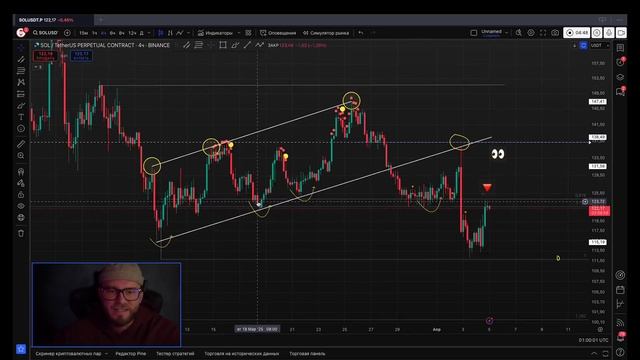Image resolution: width=640 pixels, height=360 pixels.
Task: Open the alerts clock panel icon
Action: pos(620,62)
